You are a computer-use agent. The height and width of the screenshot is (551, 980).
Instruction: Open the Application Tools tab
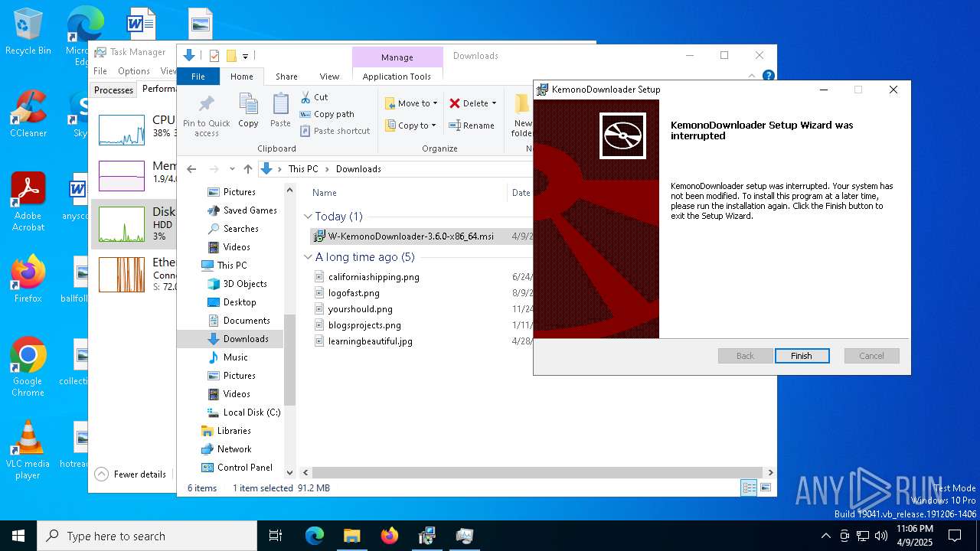(x=397, y=77)
